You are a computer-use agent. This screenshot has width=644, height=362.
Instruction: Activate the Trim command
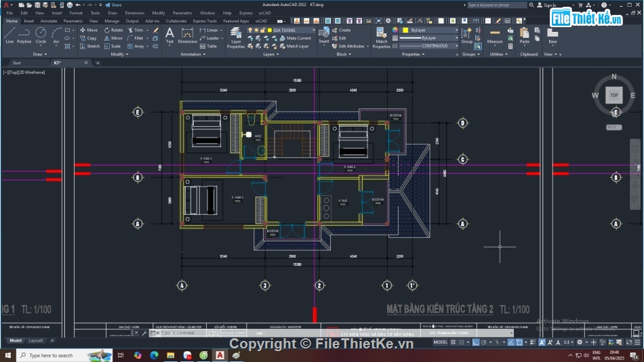click(136, 30)
